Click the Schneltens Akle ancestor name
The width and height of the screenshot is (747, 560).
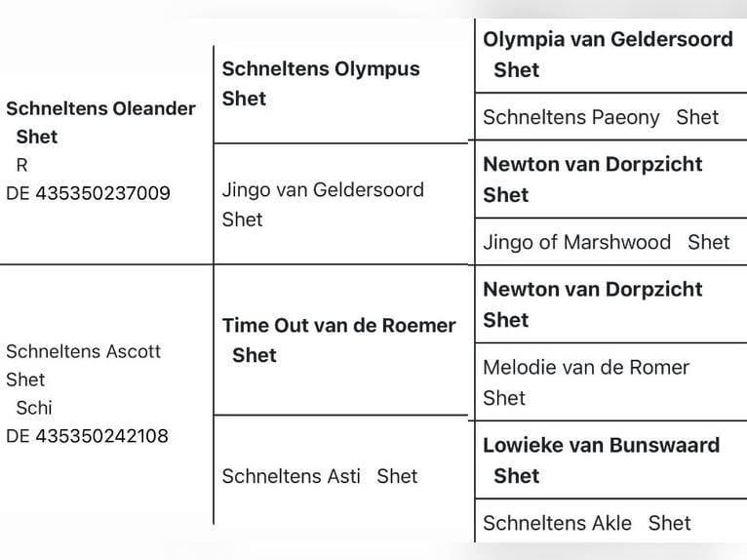point(557,523)
